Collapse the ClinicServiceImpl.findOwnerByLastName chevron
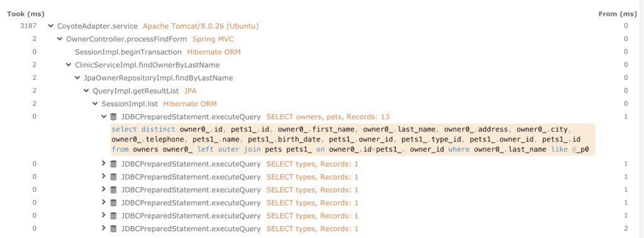Viewport: 644px width, 238px height. pos(69,65)
